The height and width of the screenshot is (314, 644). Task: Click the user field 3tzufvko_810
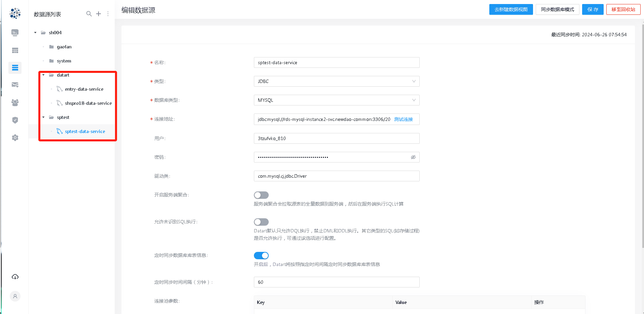click(x=337, y=138)
